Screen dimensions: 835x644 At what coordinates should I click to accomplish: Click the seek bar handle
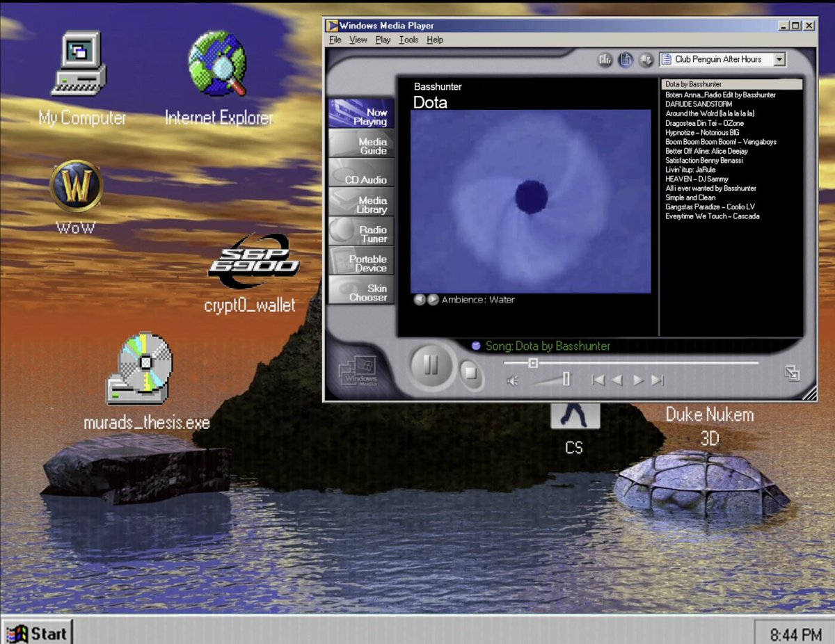pos(533,363)
